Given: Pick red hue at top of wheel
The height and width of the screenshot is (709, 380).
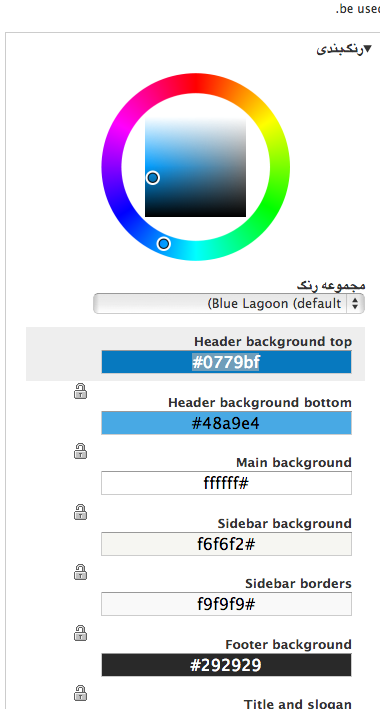Looking at the screenshot, I should point(196,83).
